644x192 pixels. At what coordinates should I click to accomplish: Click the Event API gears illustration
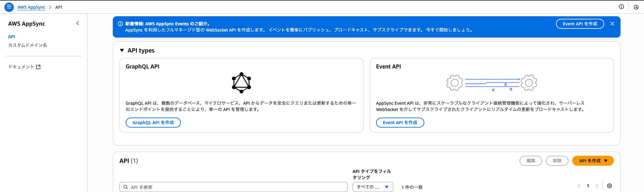(491, 83)
